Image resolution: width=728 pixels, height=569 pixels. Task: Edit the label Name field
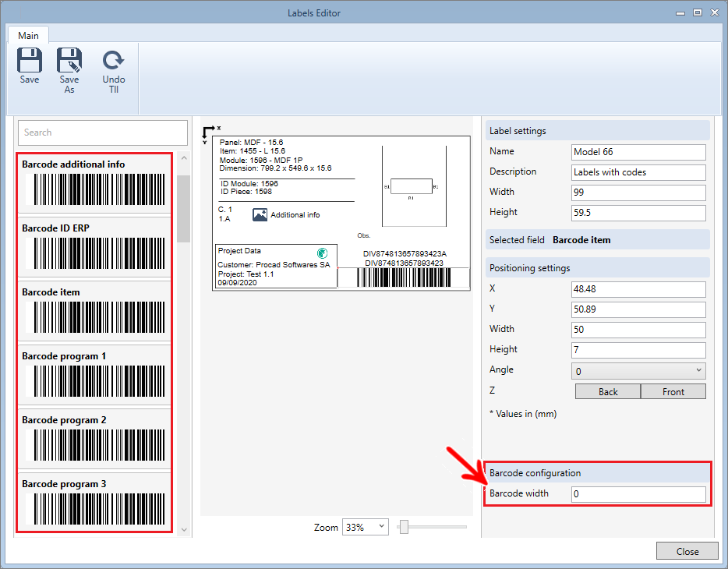[x=638, y=152]
